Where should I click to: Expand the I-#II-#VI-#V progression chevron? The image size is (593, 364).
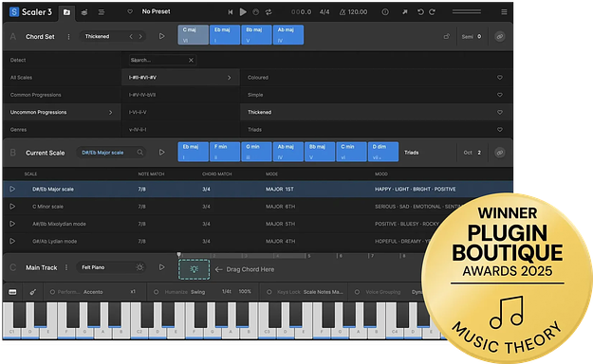pyautogui.click(x=230, y=78)
